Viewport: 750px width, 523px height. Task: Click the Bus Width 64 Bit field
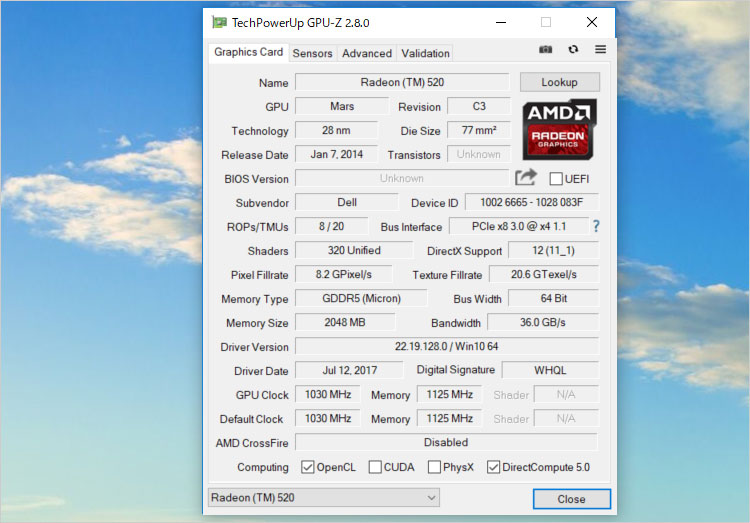point(553,298)
